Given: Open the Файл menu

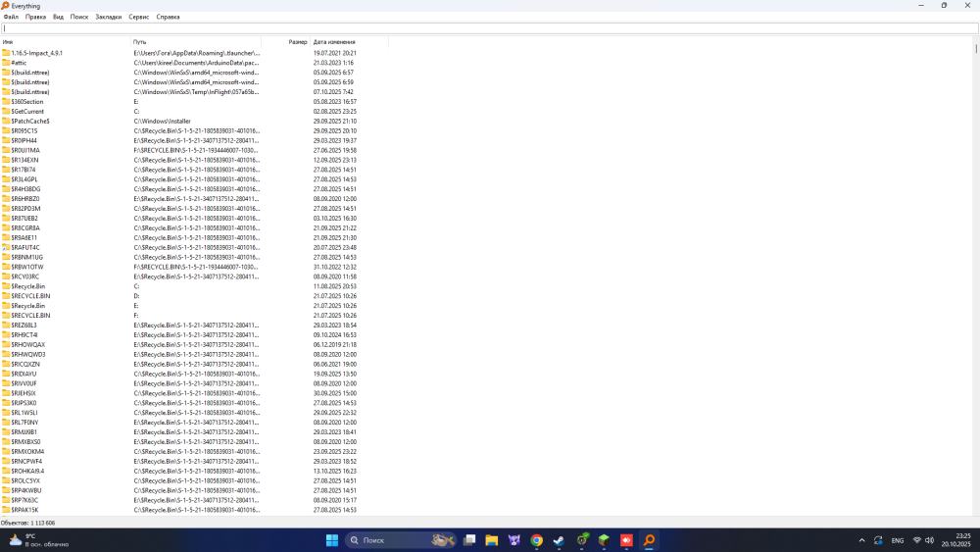Looking at the screenshot, I should pos(11,17).
